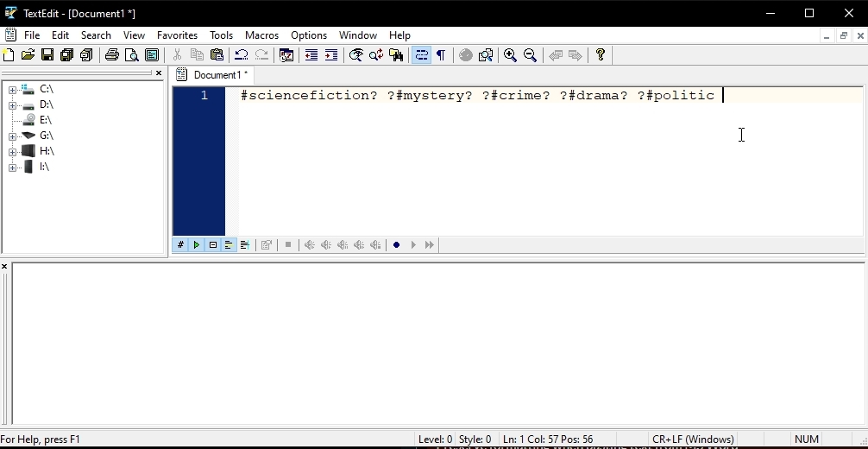Toggle the green arrow marker button
This screenshot has width=868, height=449.
197,245
